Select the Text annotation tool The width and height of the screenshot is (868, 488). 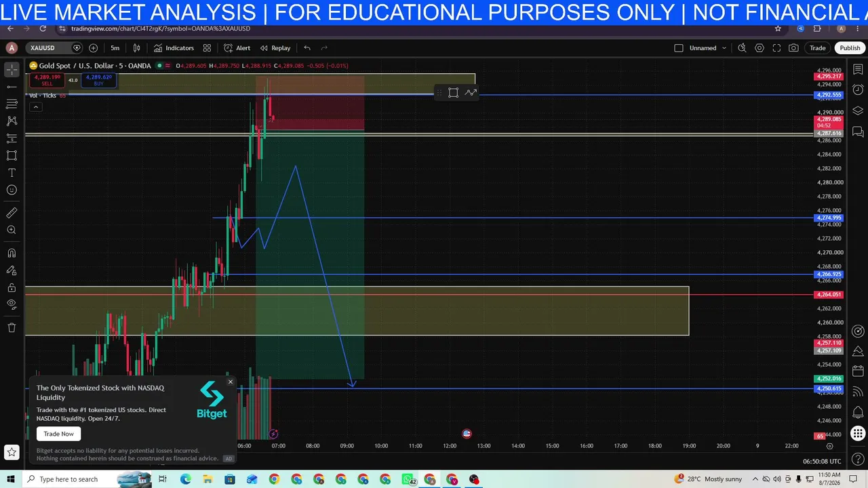12,173
